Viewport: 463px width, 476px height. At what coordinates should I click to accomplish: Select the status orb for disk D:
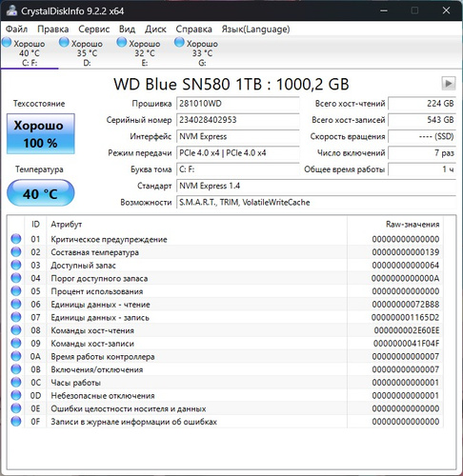pos(64,43)
